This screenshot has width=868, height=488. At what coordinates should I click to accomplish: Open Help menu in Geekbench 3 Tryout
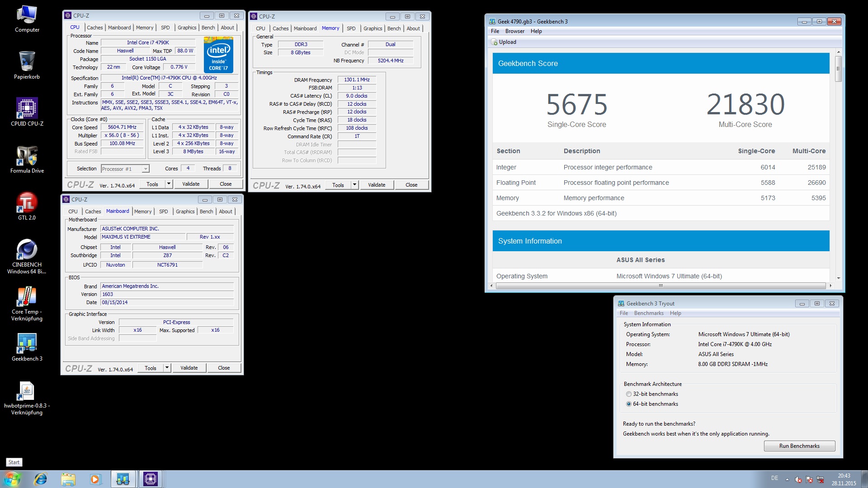click(x=675, y=313)
